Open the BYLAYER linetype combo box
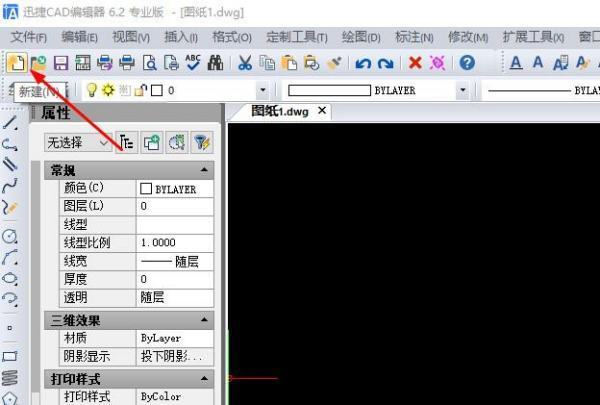This screenshot has width=600, height=405. point(540,90)
